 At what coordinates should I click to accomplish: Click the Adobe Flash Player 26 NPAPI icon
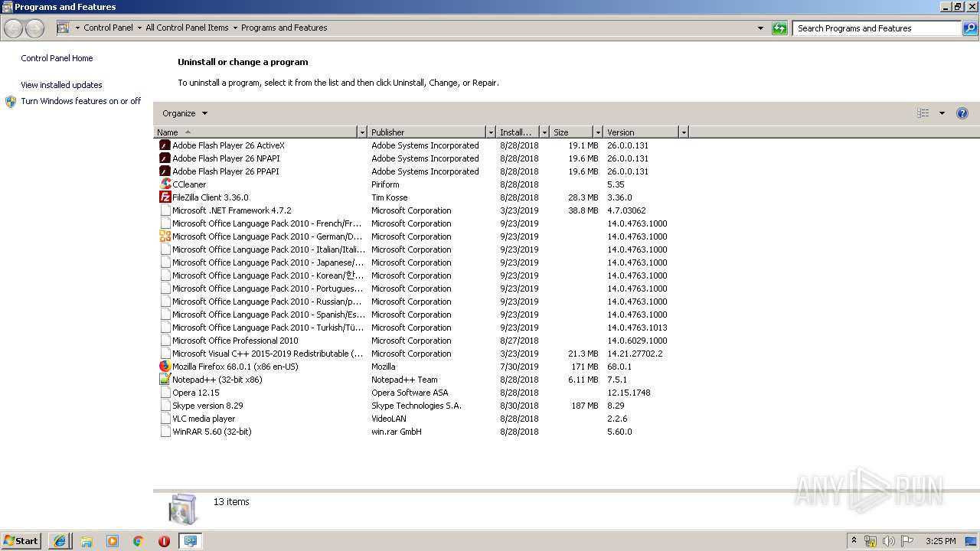click(x=165, y=158)
